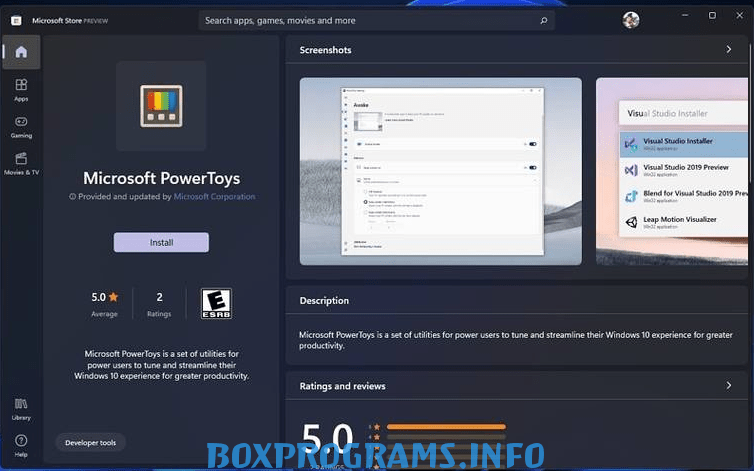
Task: Open Developer tools
Action: tap(90, 443)
